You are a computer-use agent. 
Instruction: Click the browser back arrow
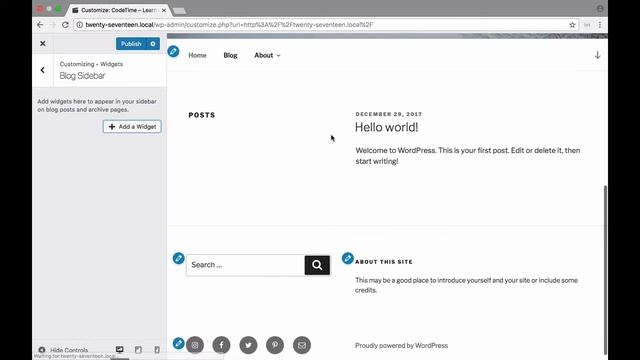(x=40, y=24)
